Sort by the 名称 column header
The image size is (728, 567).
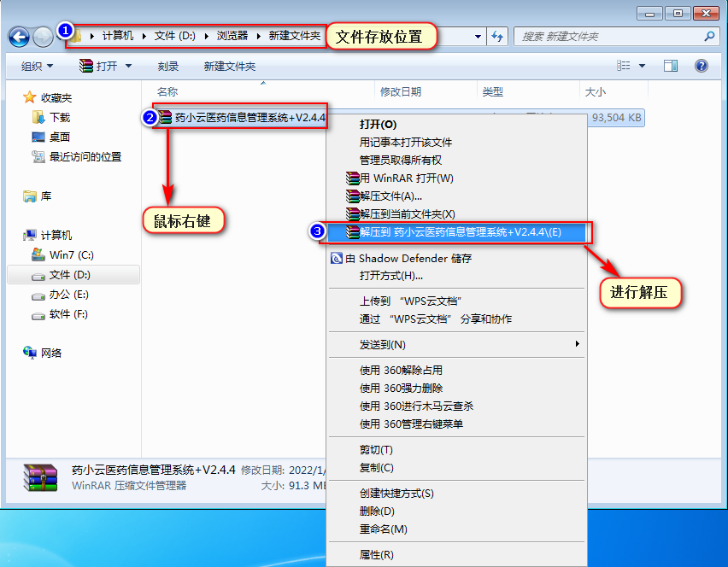pyautogui.click(x=167, y=91)
